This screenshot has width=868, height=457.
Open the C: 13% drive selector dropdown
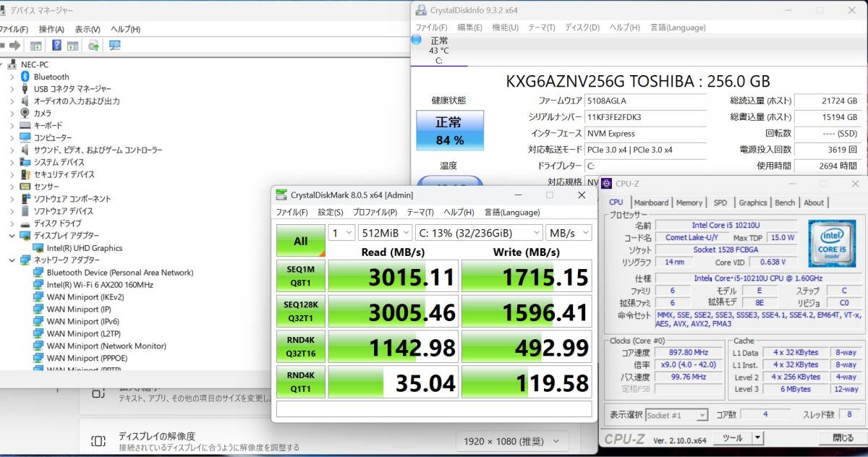[479, 233]
